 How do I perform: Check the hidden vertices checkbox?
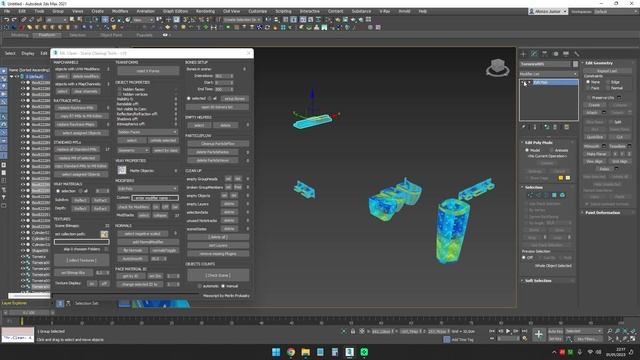120,94
